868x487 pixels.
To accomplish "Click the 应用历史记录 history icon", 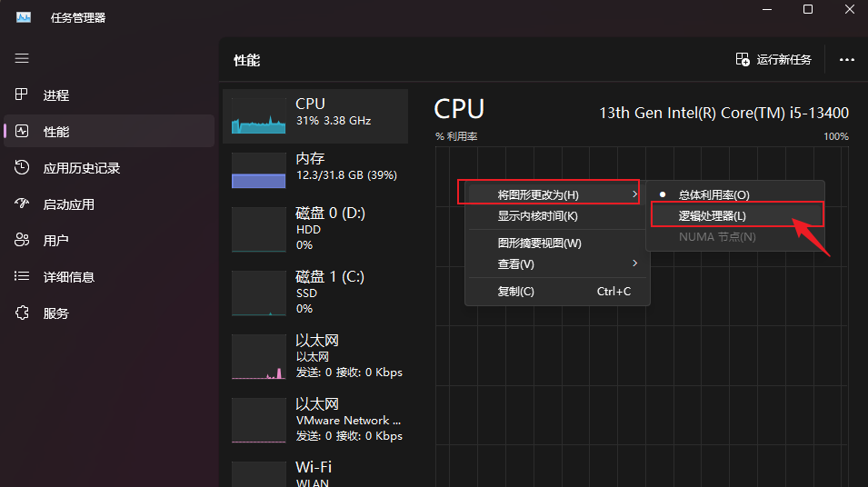I will click(22, 168).
